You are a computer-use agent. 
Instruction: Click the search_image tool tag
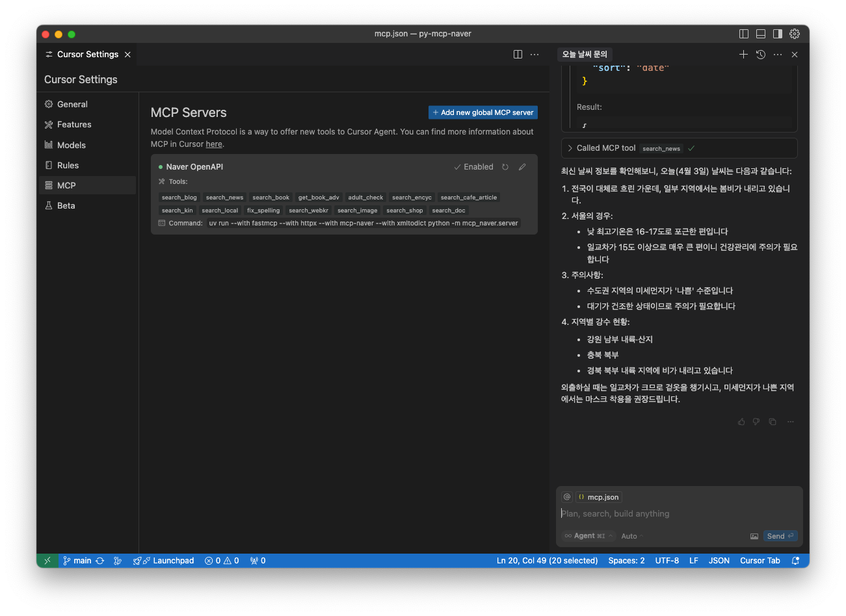357,211
